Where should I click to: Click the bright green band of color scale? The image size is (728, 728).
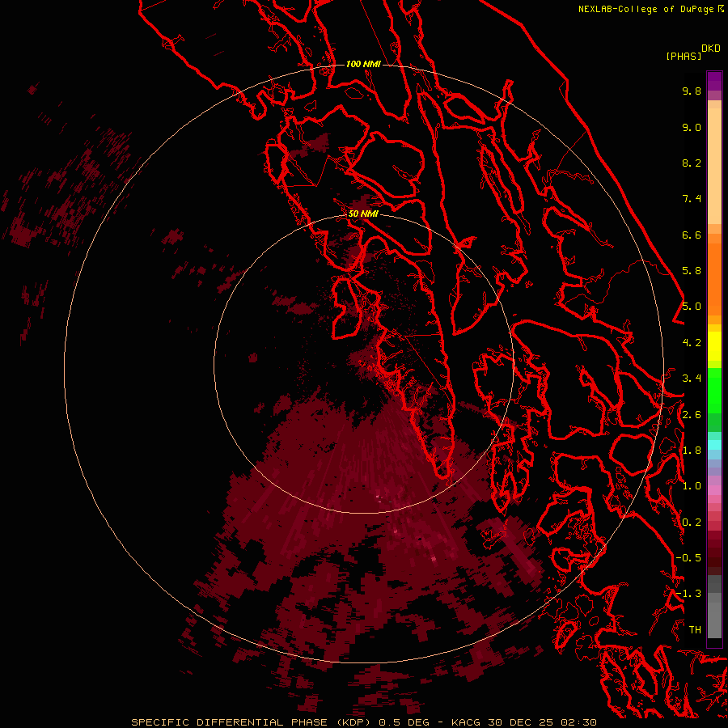click(714, 390)
